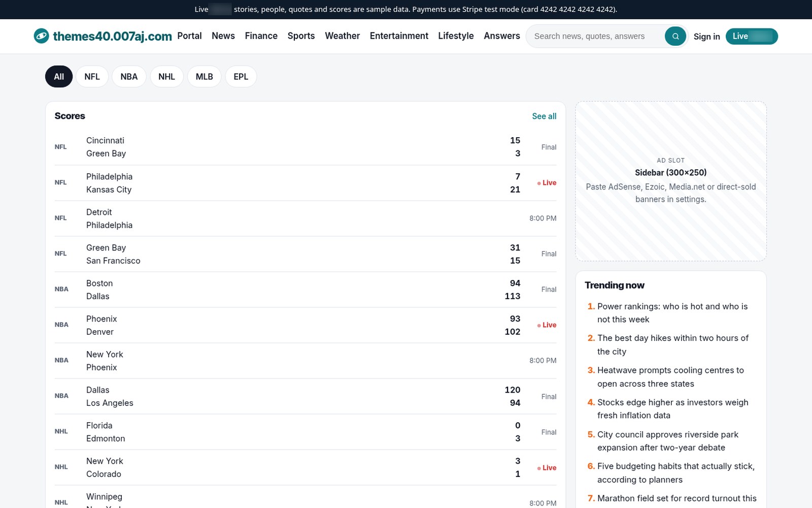Open the Answers section
This screenshot has height=508, width=812.
tap(501, 36)
